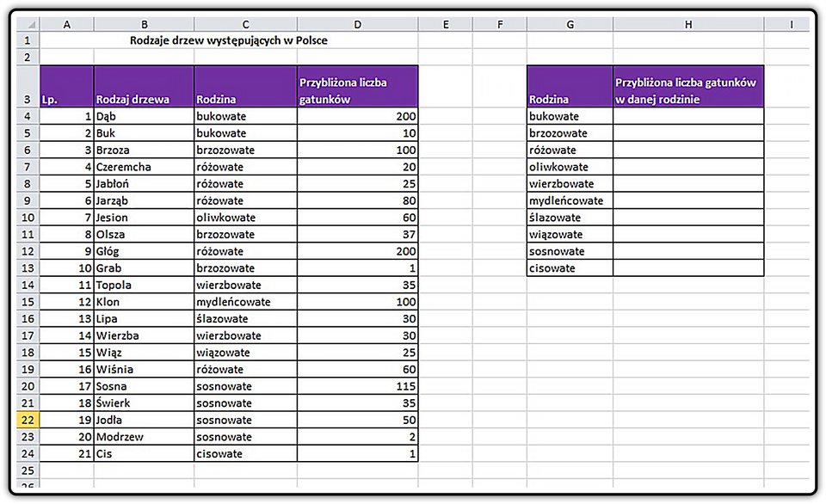Select the 'Głóg' cell
826x504 pixels.
tap(144, 251)
